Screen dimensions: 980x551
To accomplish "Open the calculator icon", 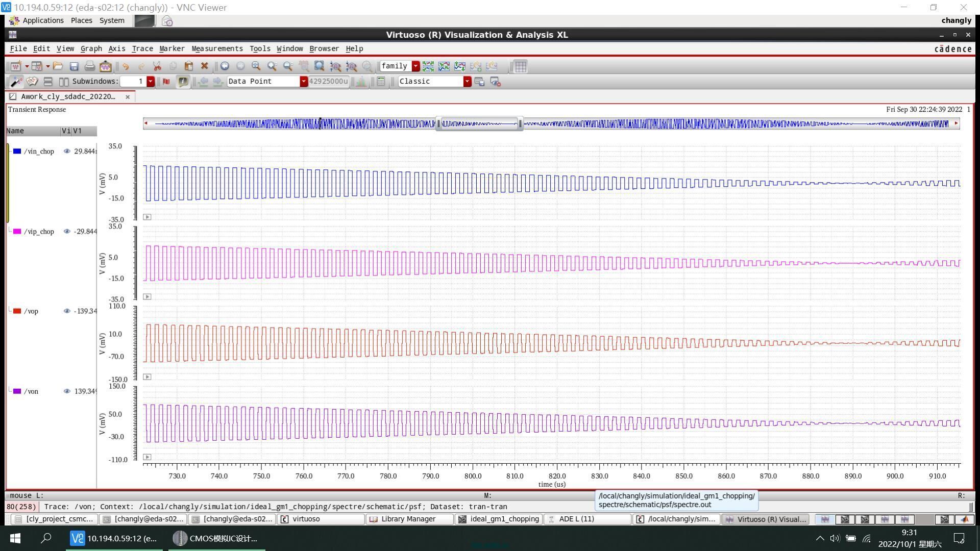I will (x=381, y=82).
